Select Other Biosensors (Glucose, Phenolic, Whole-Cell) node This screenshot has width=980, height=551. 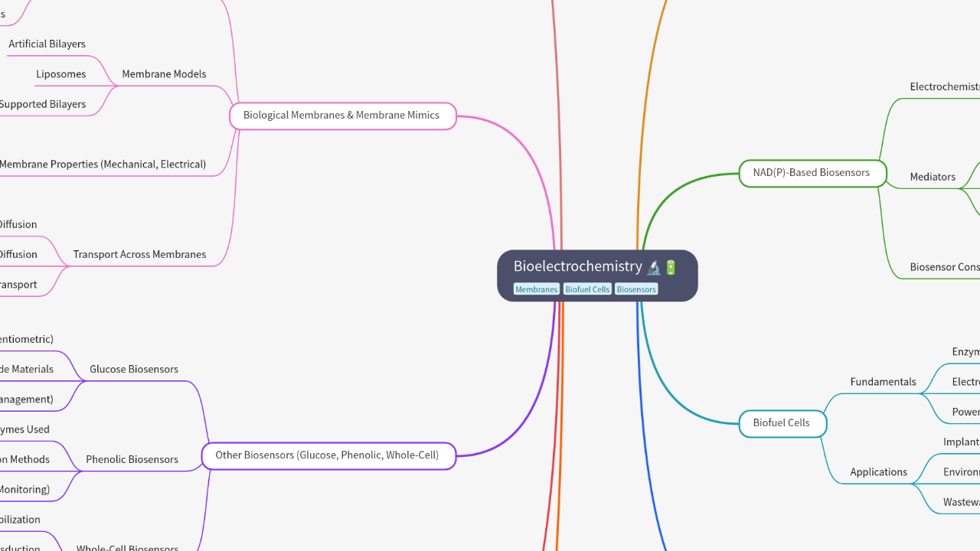pyautogui.click(x=328, y=455)
